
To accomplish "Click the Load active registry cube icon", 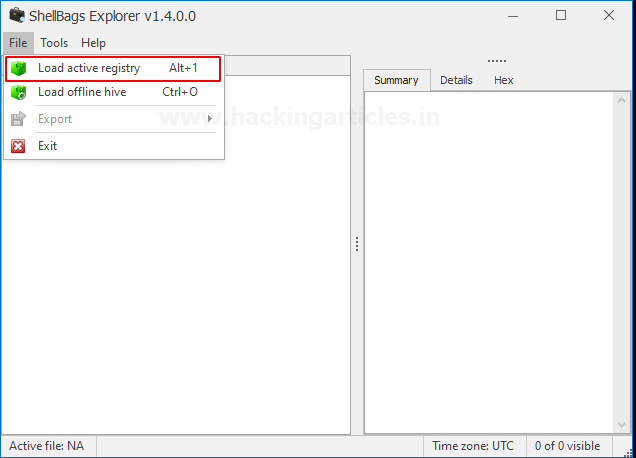I will [18, 68].
